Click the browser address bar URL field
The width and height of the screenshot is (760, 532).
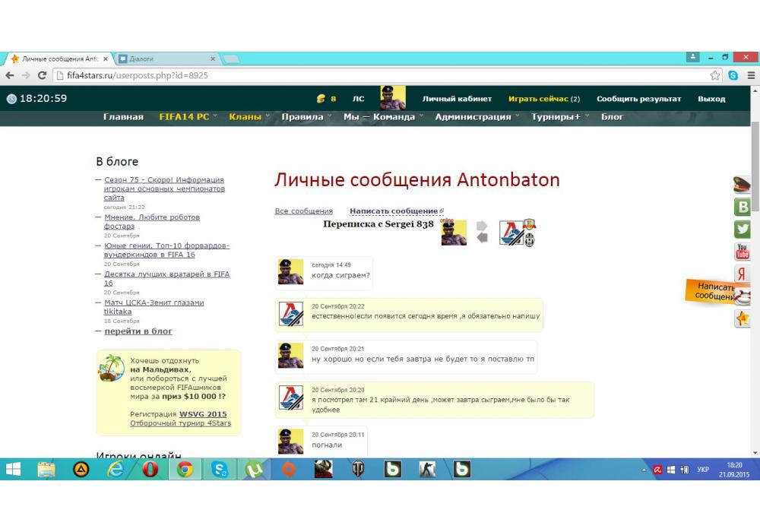pyautogui.click(x=380, y=75)
